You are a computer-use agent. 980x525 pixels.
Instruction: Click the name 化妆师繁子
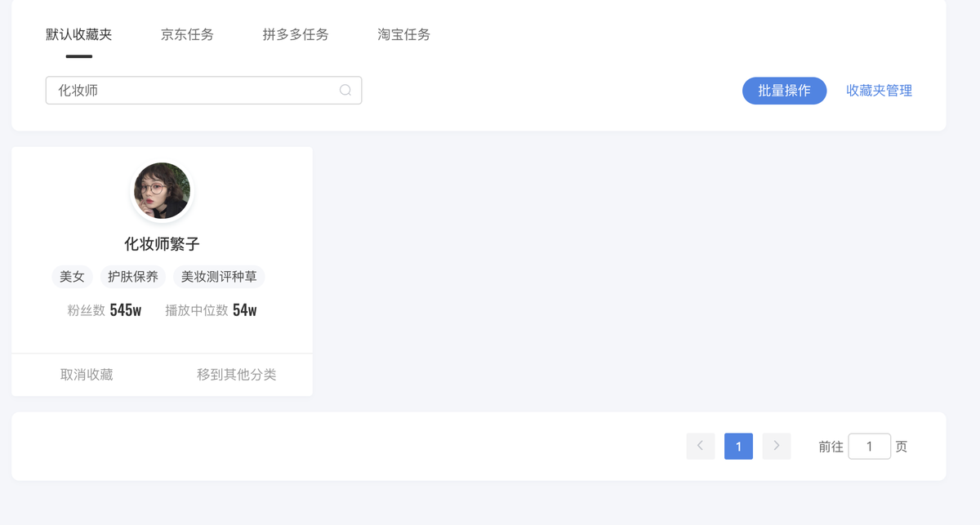coord(162,244)
